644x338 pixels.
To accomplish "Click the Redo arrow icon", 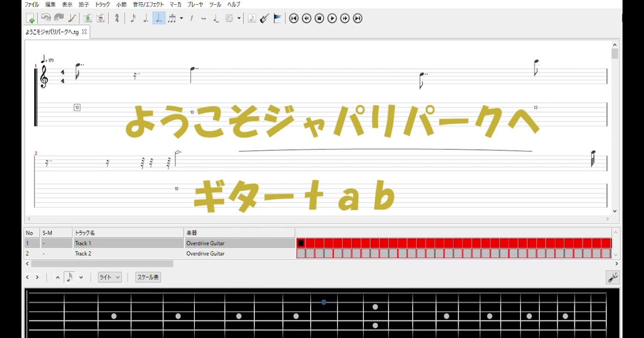I will [x=59, y=18].
